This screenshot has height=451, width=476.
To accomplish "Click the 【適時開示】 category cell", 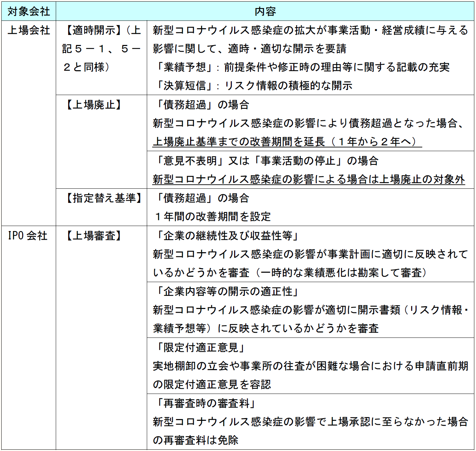I will coord(101,49).
